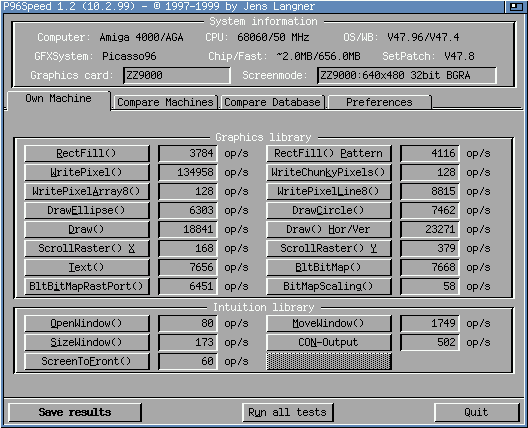
Task: Launch the DrawEllipse() test
Action: pyautogui.click(x=87, y=210)
